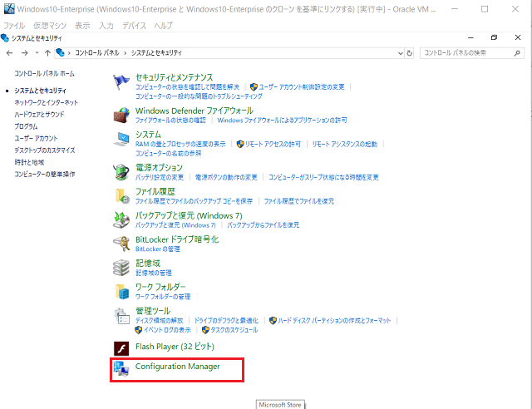Open タスクのスケジュール link
Image resolution: width=532 pixels, height=409 pixels.
234,330
